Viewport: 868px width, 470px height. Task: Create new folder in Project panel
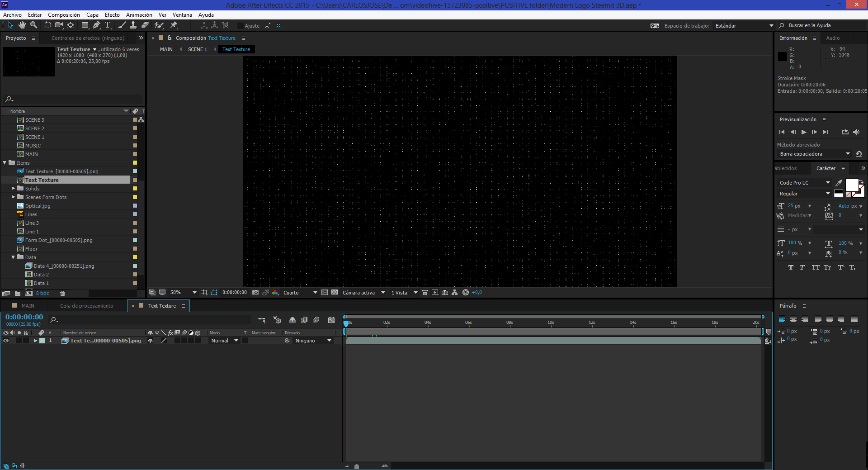click(18, 294)
